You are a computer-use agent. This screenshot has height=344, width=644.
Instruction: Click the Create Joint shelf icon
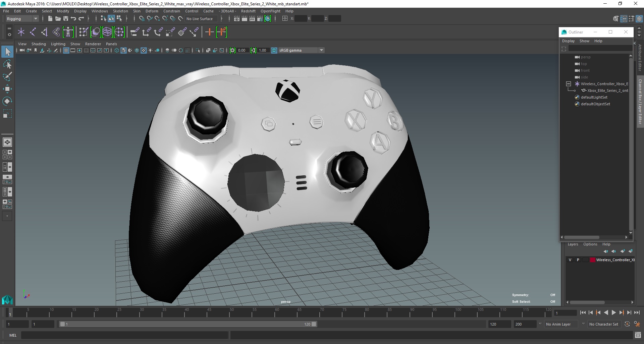(33, 32)
